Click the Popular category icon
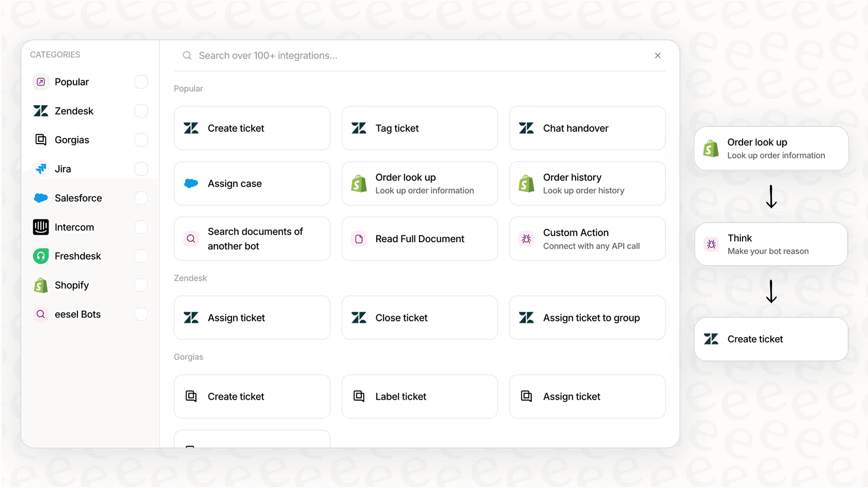The width and height of the screenshot is (868, 488). pos(41,82)
